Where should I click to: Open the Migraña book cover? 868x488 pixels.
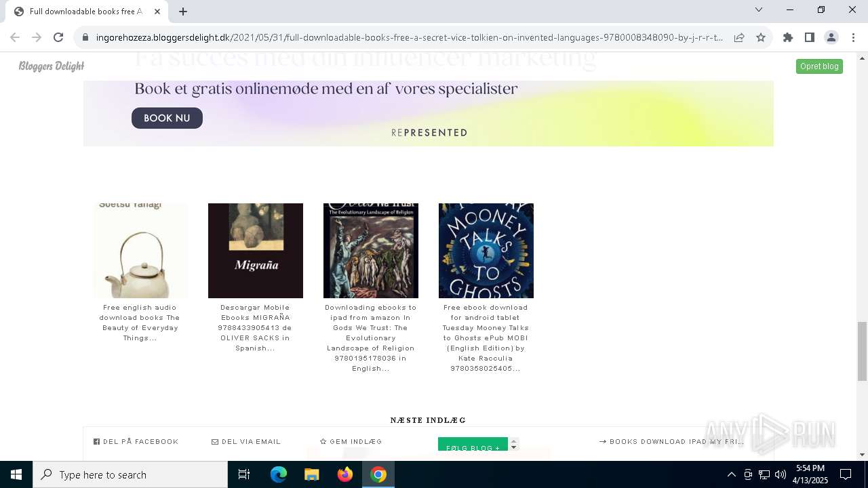click(256, 251)
